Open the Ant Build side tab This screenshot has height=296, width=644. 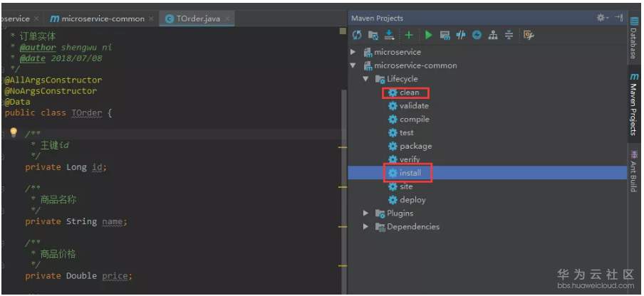pyautogui.click(x=634, y=171)
